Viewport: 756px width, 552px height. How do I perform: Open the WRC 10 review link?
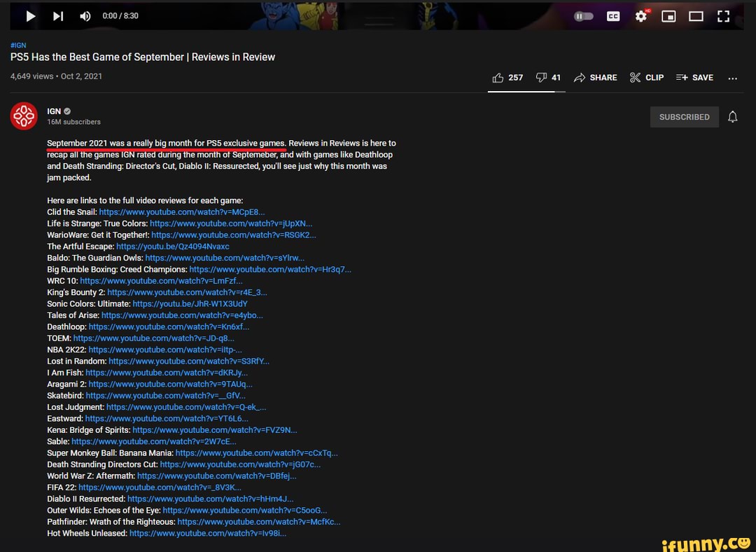point(161,281)
